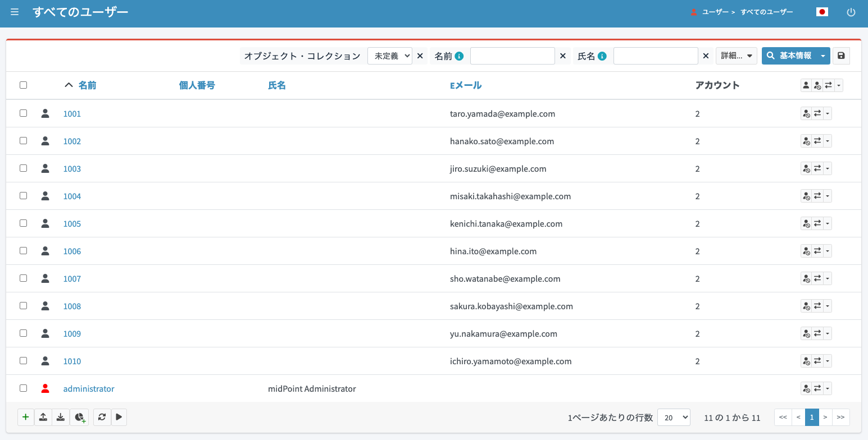Click the green plus new user button
The height and width of the screenshot is (440, 868).
click(x=26, y=417)
